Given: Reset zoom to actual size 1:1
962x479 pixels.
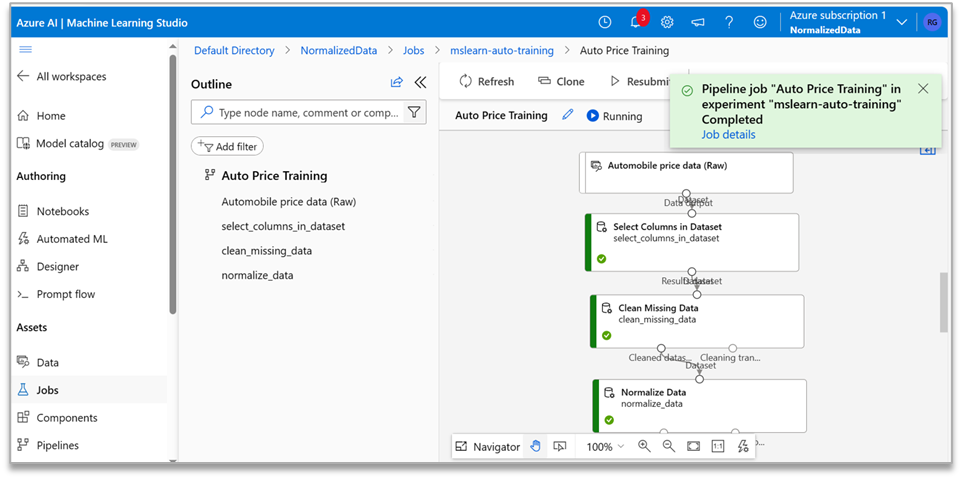Looking at the screenshot, I should coord(718,446).
